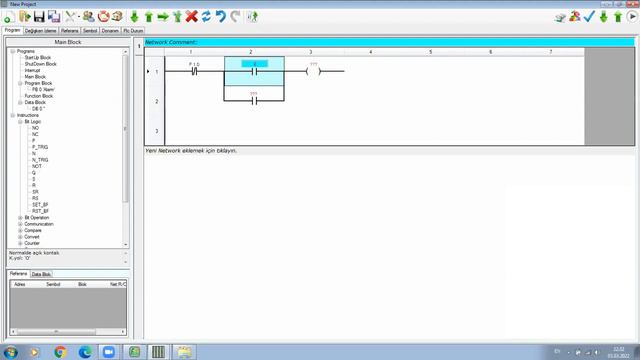Open project via folder icon in toolbar

pyautogui.click(x=24, y=17)
